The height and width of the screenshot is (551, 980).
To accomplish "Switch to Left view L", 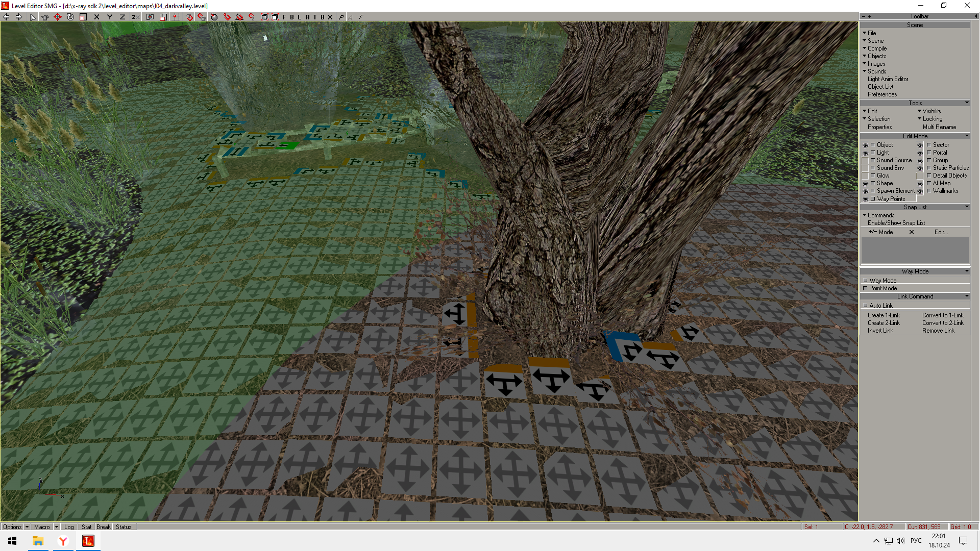I will tap(300, 17).
